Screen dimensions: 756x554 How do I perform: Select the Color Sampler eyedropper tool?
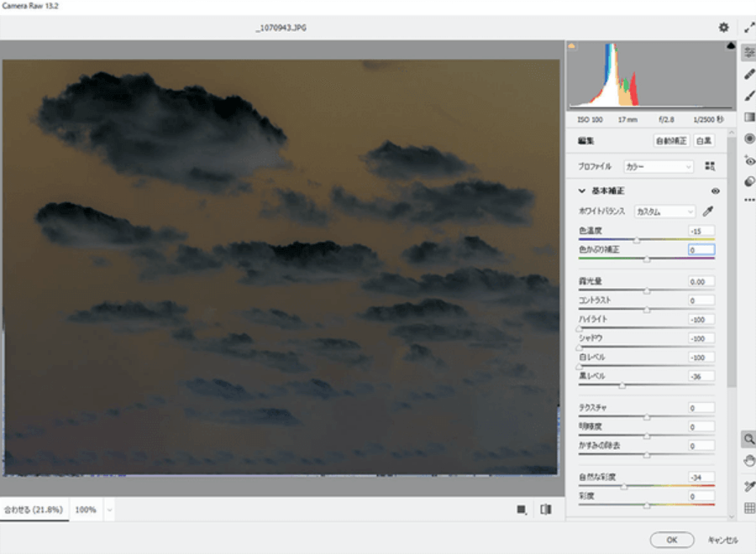pos(748,486)
